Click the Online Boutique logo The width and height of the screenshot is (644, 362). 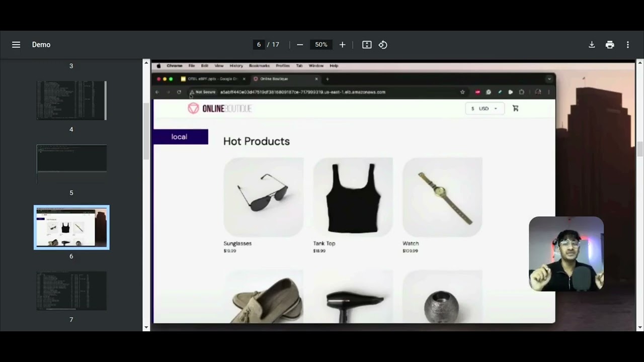(x=220, y=108)
